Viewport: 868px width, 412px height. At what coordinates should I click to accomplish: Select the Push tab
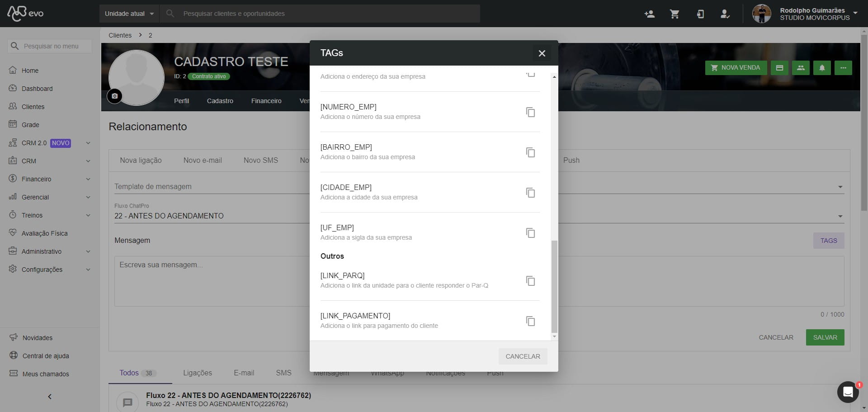[x=571, y=161]
